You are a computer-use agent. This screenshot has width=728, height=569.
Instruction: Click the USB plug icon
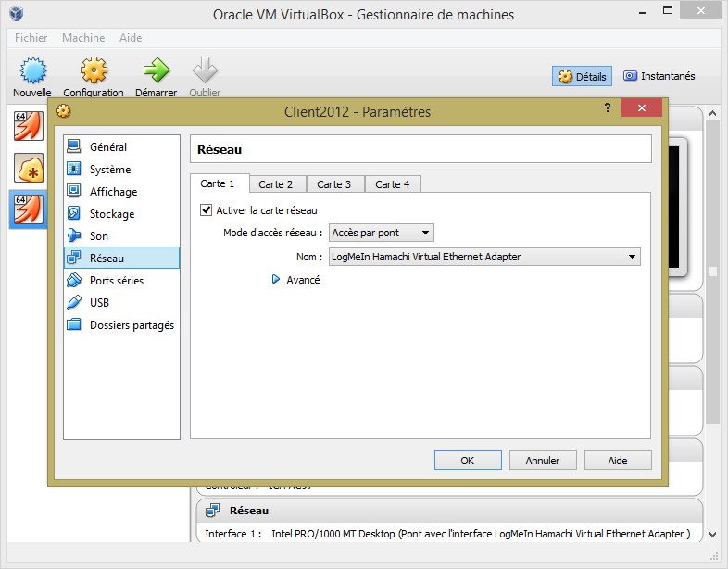(74, 302)
